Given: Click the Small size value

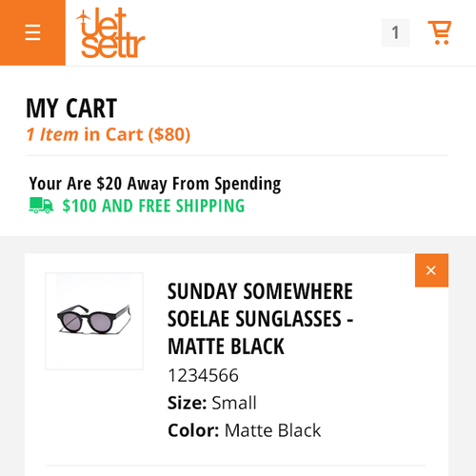Looking at the screenshot, I should tap(234, 403).
